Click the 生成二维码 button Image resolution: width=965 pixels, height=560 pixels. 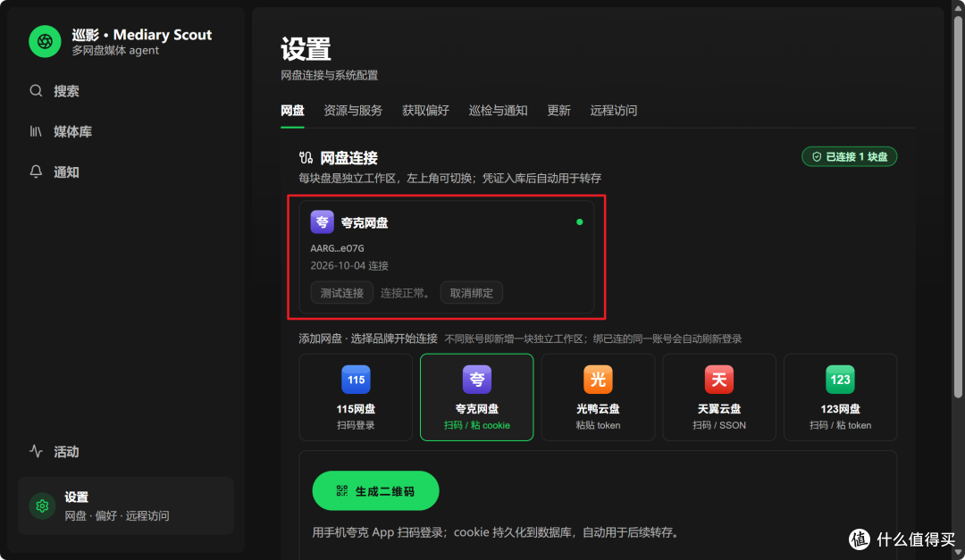coord(375,490)
